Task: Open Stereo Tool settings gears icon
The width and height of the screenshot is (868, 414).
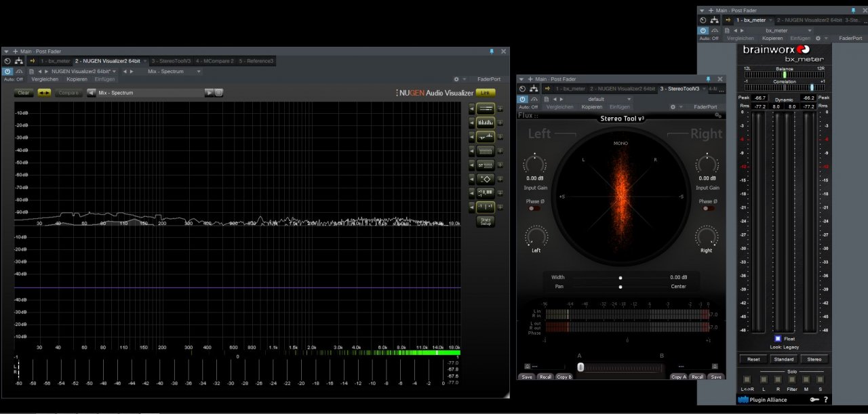Action: (x=718, y=116)
